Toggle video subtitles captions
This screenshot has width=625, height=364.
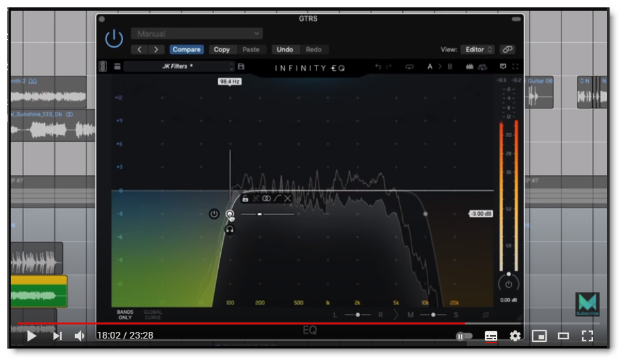pyautogui.click(x=491, y=336)
